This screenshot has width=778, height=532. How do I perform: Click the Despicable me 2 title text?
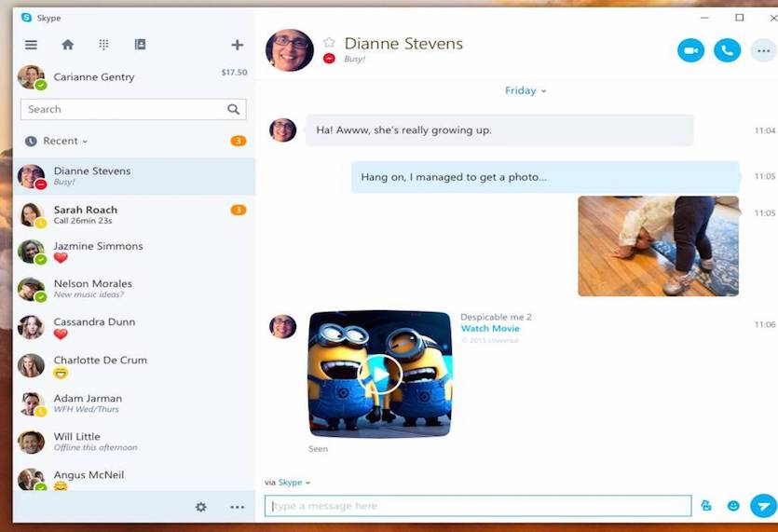tap(496, 317)
